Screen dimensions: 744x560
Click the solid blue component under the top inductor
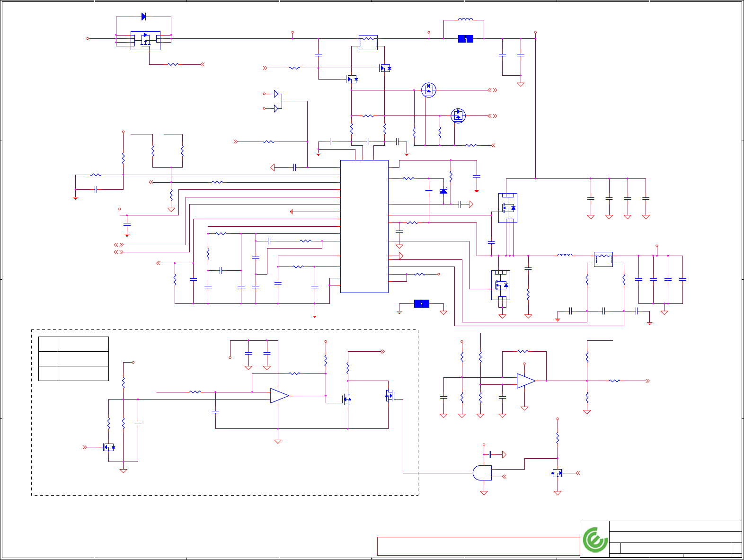pyautogui.click(x=466, y=39)
